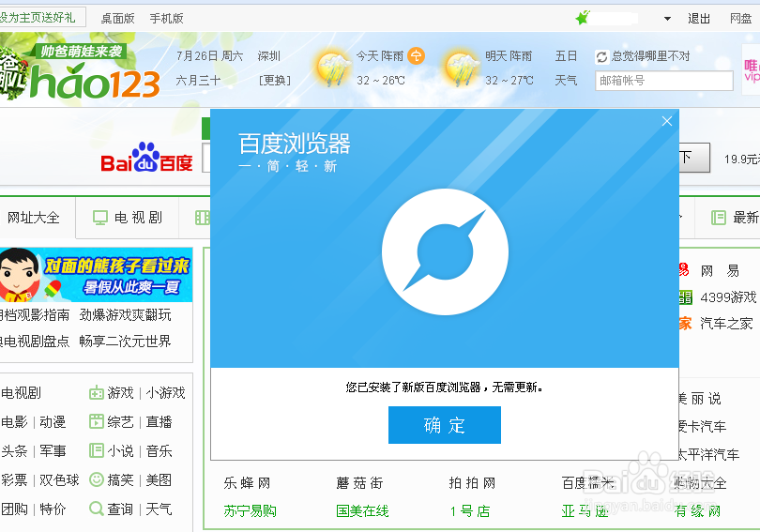
Task: Open the 小游戏 link
Action: click(x=165, y=392)
